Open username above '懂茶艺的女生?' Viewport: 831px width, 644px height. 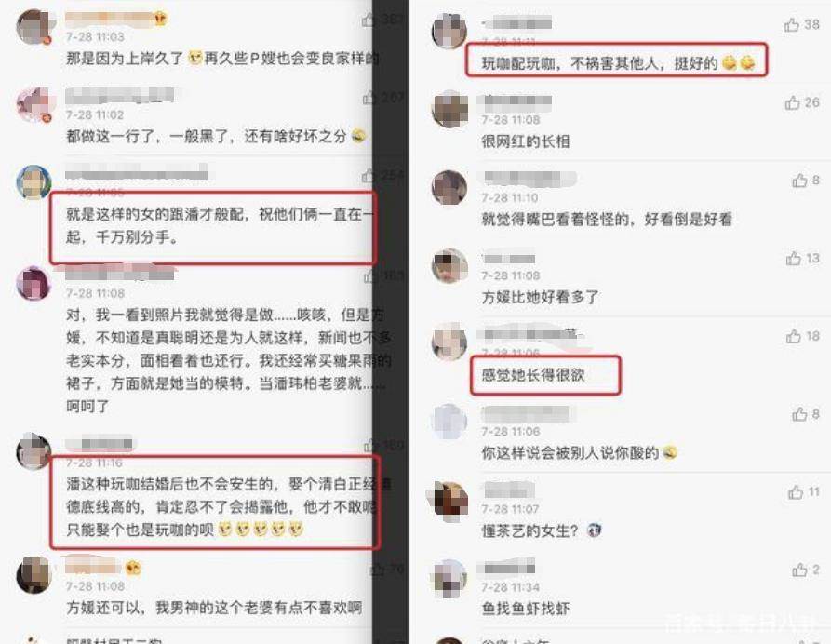tap(508, 490)
